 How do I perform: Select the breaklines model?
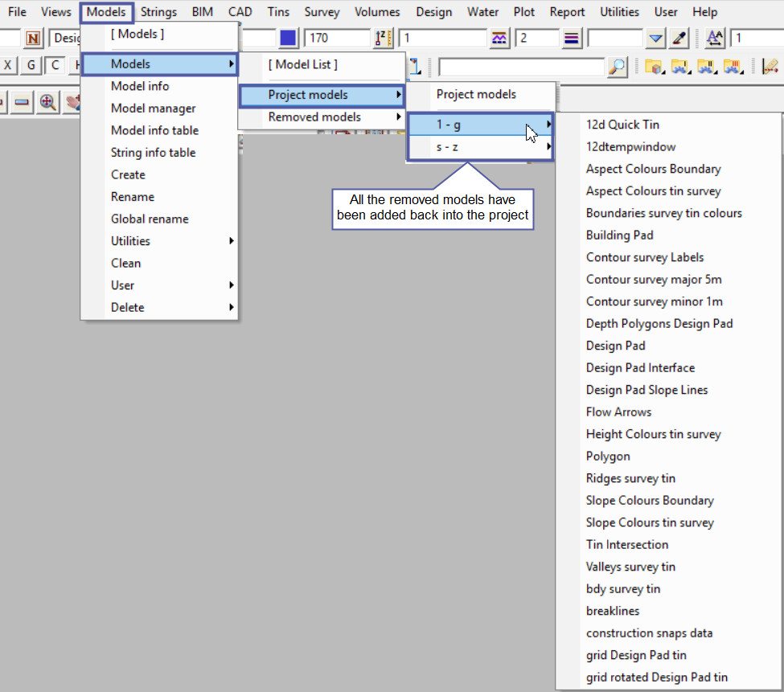[668, 611]
